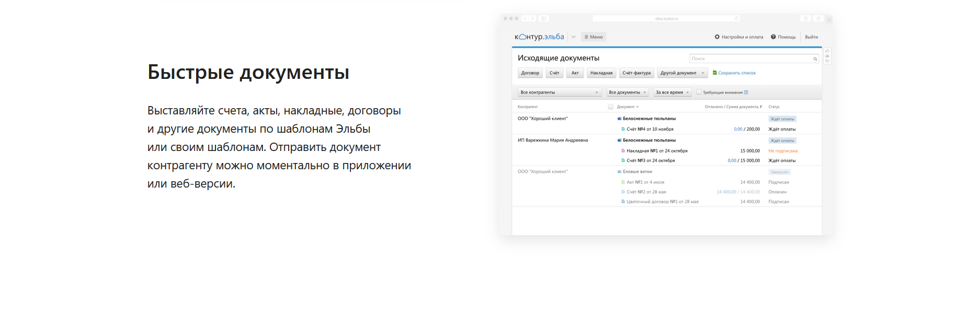Click the search magnifier icon
Image resolution: width=980 pixels, height=314 pixels.
815,59
